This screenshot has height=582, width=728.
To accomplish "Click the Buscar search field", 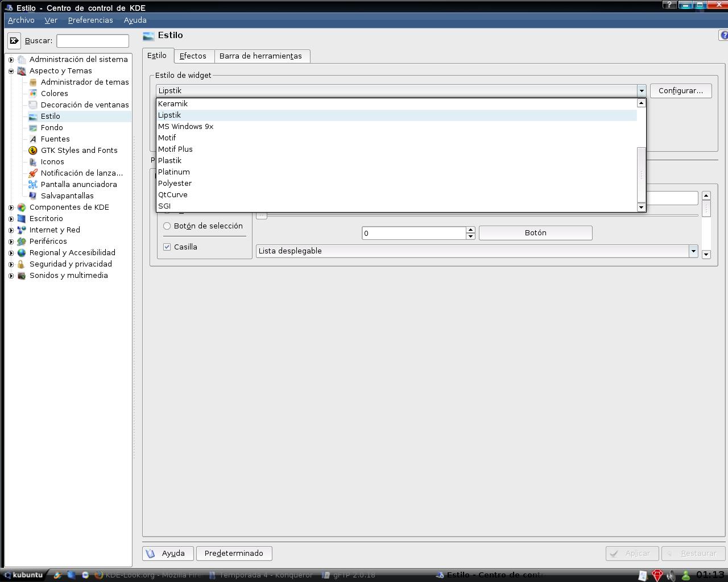I will (x=93, y=41).
